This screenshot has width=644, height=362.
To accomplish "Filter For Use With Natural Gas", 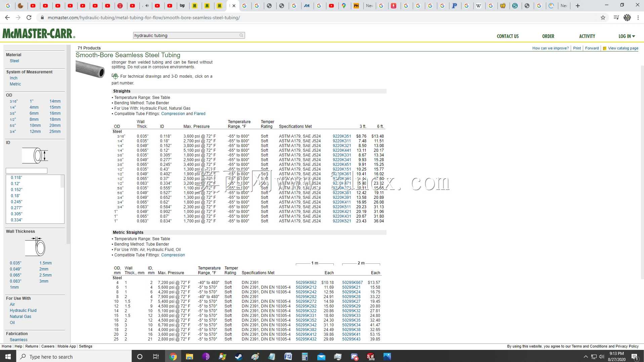I will click(x=20, y=317).
